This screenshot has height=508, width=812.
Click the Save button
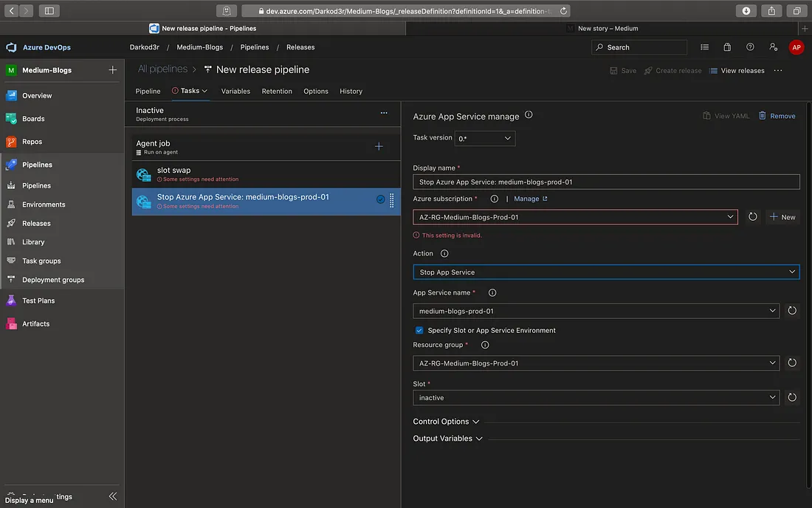[623, 70]
